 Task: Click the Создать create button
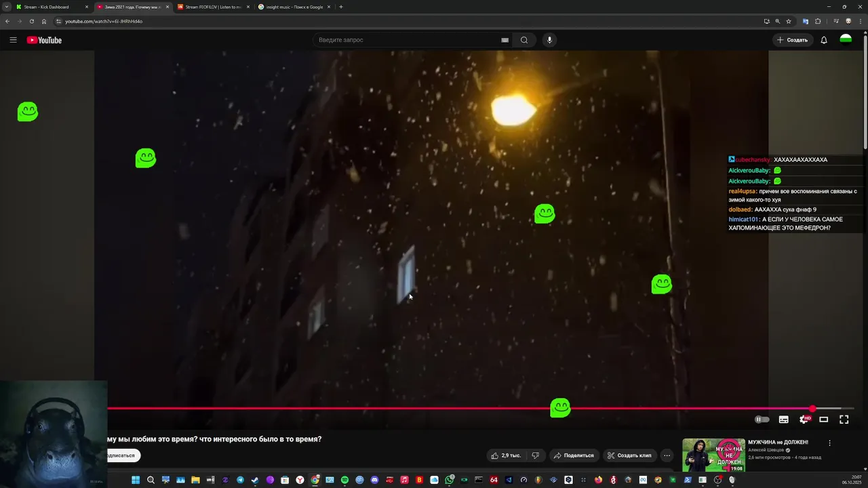(x=793, y=40)
